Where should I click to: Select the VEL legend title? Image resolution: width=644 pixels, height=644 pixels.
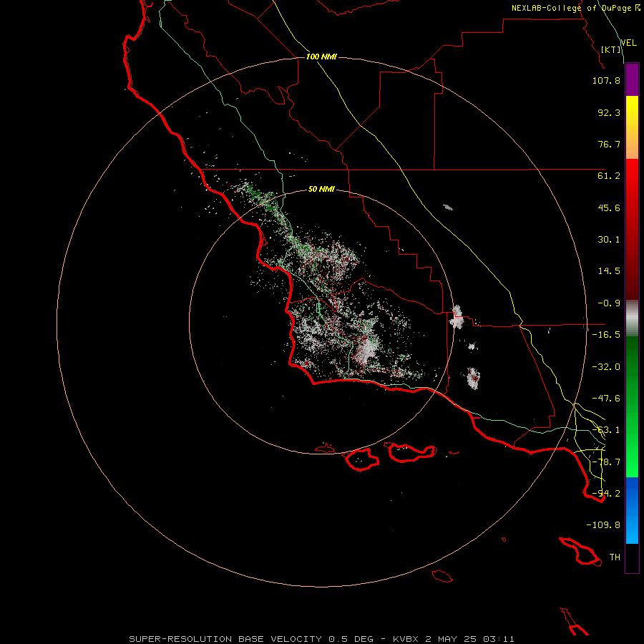tap(628, 43)
